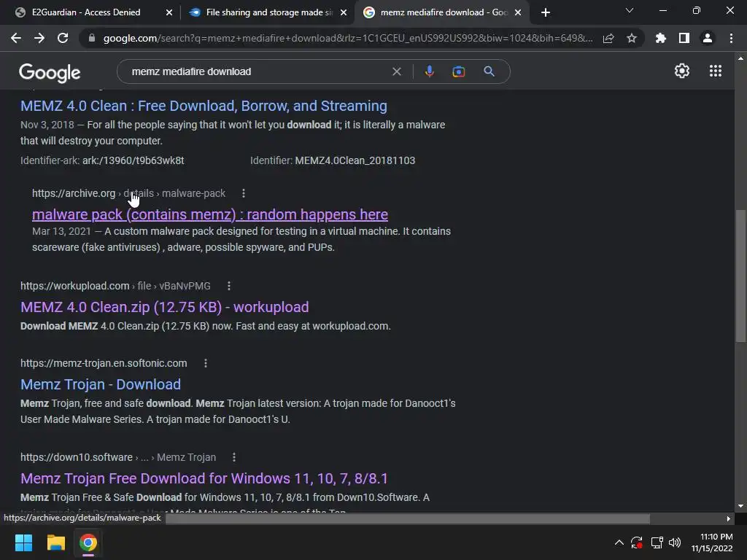747x560 pixels.
Task: Go to Google homepage via logo
Action: coord(50,72)
